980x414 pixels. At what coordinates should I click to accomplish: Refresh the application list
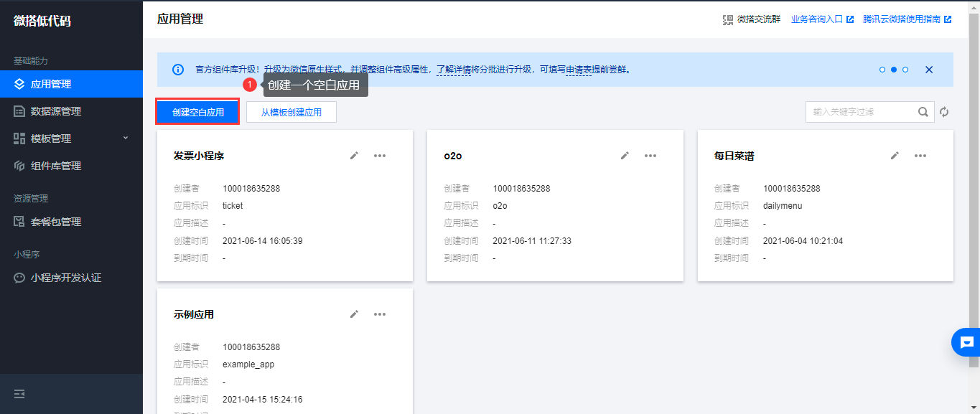944,112
